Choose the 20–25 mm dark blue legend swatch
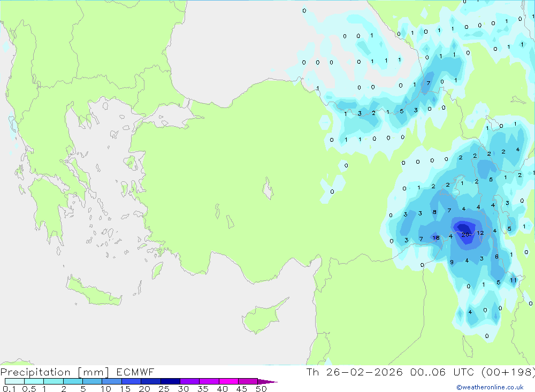This screenshot has height=392, width=535. [151, 381]
